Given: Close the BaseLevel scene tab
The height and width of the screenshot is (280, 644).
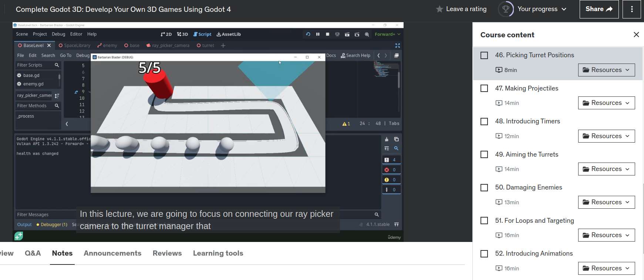Looking at the screenshot, I should [x=49, y=45].
